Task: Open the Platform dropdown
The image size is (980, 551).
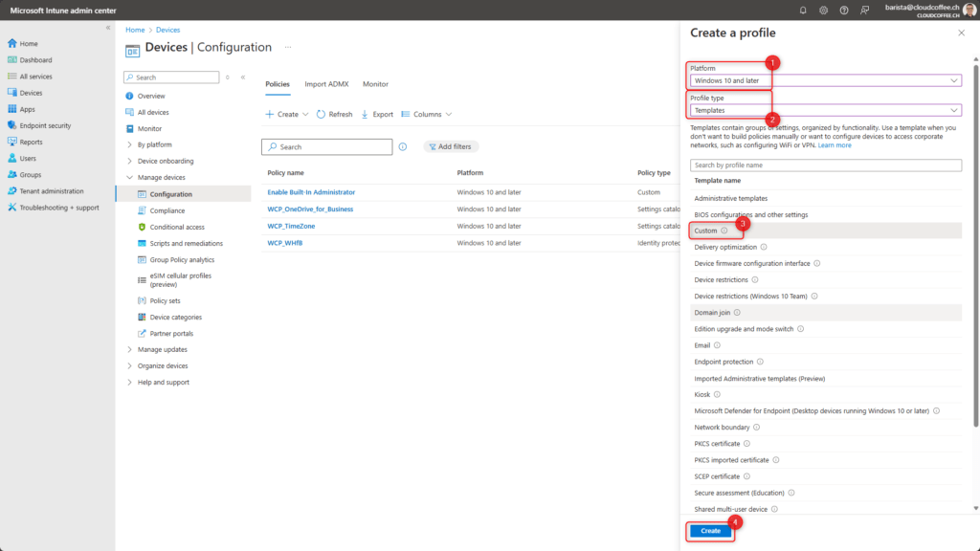Action: point(825,80)
